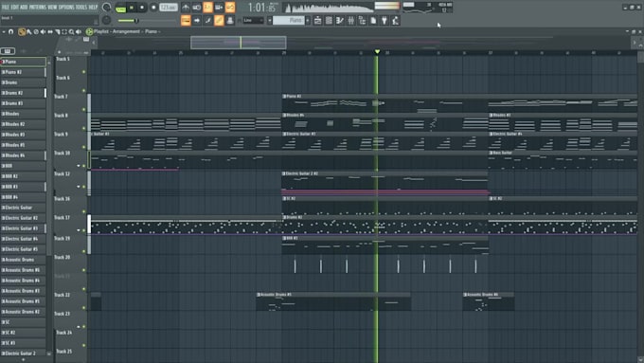This screenshot has height=363, width=644.
Task: Toggle loop recording icon
Action: [x=230, y=7]
